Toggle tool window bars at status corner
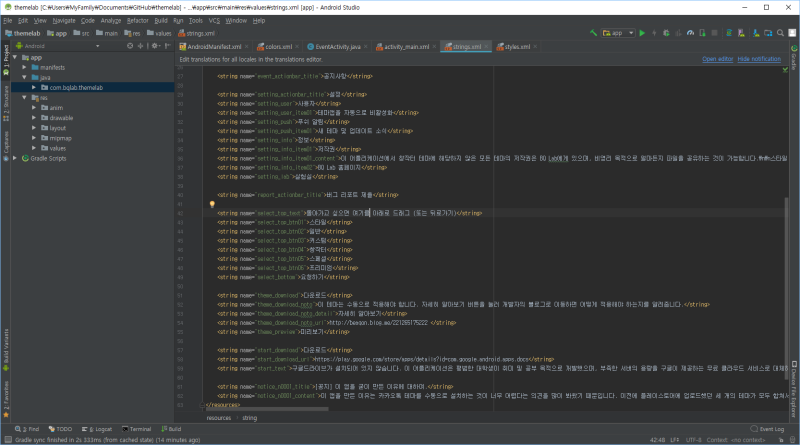 point(8,439)
